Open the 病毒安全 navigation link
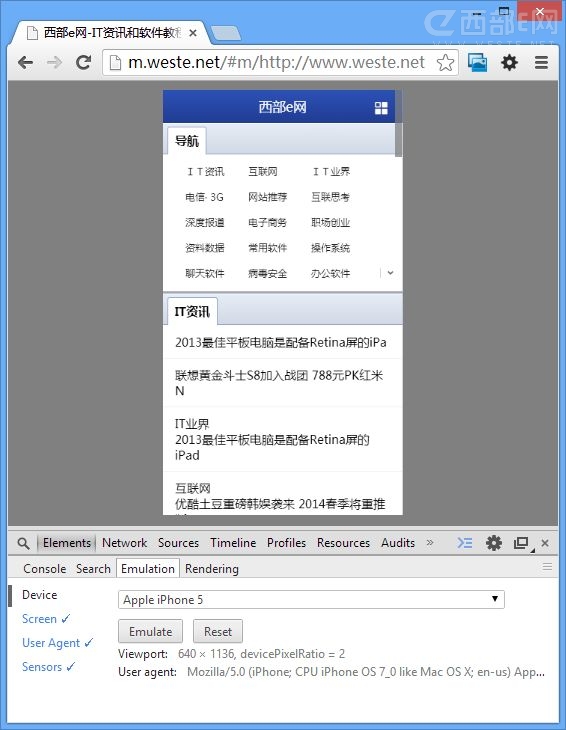Screen dimensions: 566x730 (x=268, y=273)
